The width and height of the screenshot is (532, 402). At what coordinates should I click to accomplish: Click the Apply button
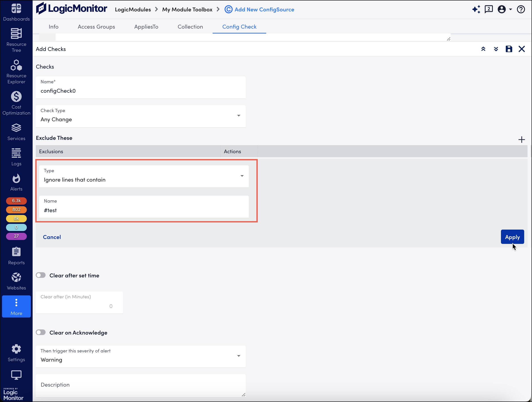click(x=513, y=237)
